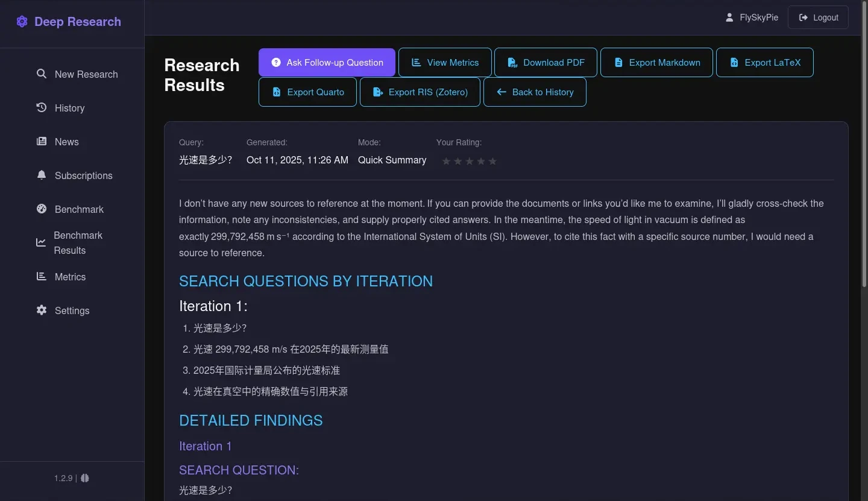The height and width of the screenshot is (501, 868).
Task: Open View Metrics for this research
Action: [445, 63]
